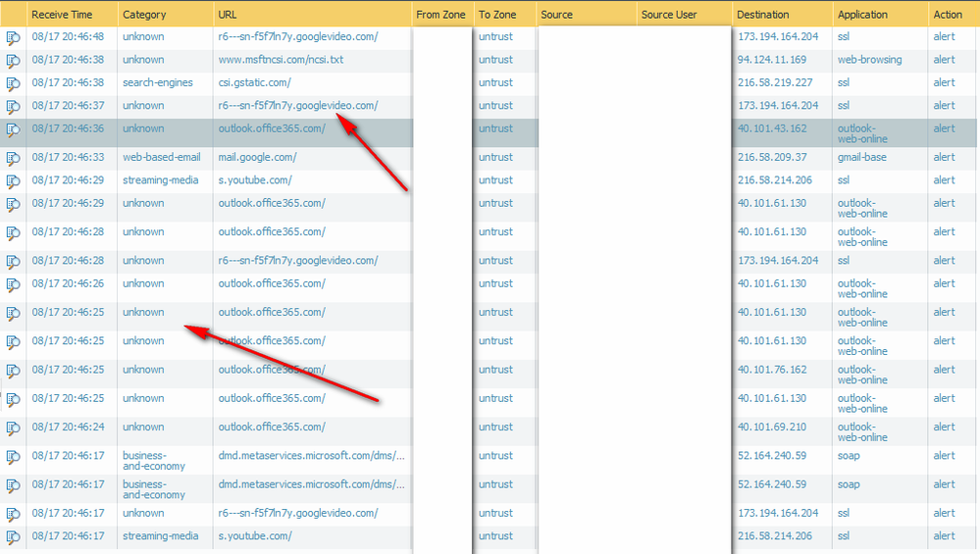The width and height of the screenshot is (980, 554).
Task: Filter by the mail.google.com/ URL
Action: tap(257, 158)
